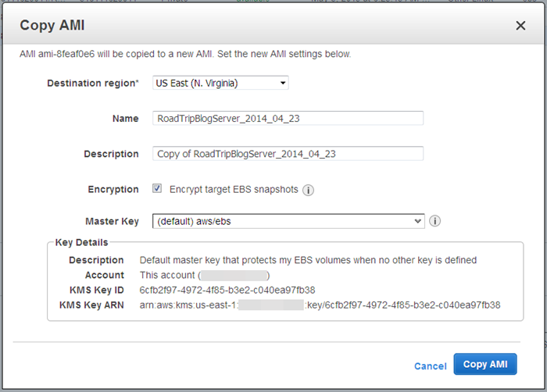Image resolution: width=547 pixels, height=392 pixels.
Task: Click the Name input field
Action: [x=288, y=118]
